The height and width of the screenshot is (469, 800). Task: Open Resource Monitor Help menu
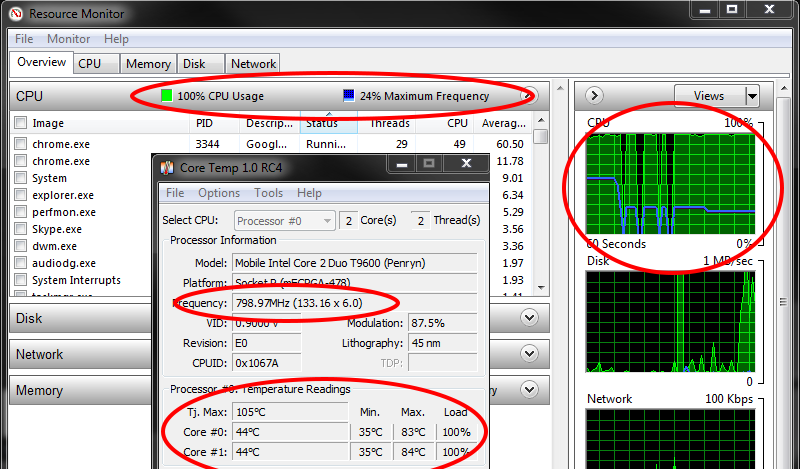[116, 39]
